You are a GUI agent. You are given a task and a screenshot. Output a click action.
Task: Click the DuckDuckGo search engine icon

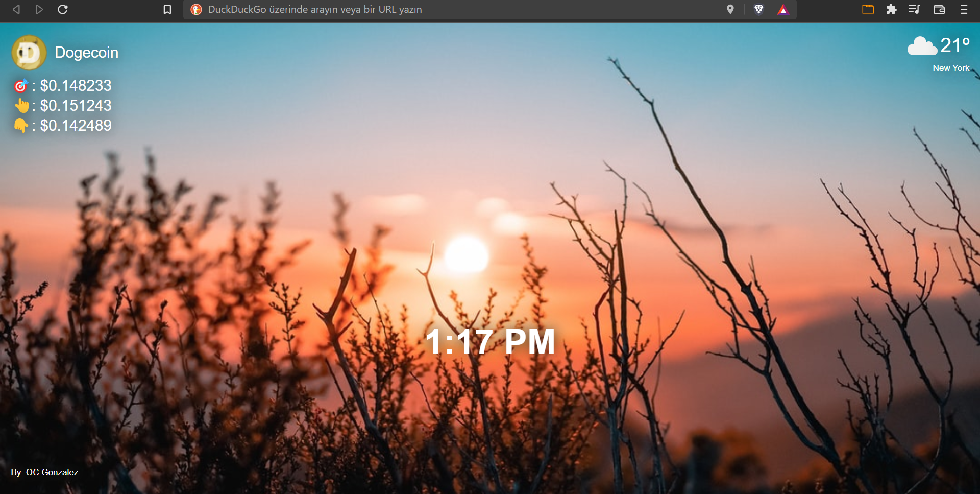[196, 9]
